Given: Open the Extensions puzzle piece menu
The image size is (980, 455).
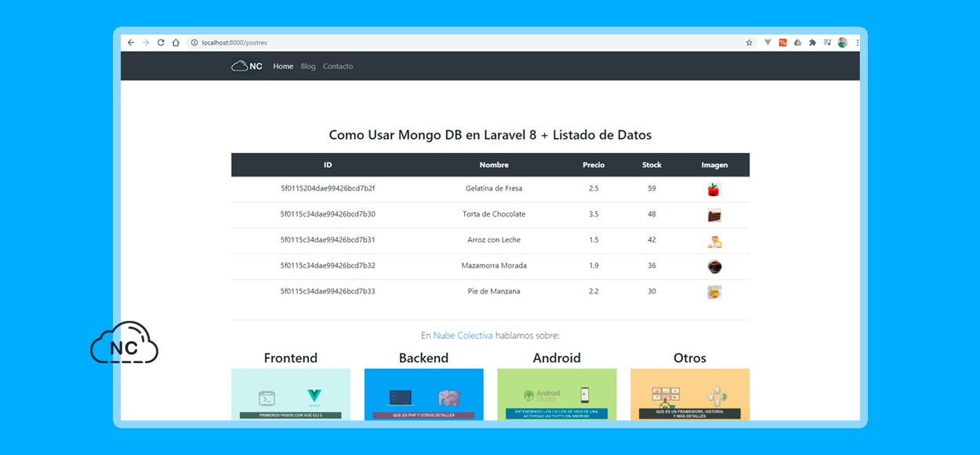Looking at the screenshot, I should pyautogui.click(x=812, y=42).
